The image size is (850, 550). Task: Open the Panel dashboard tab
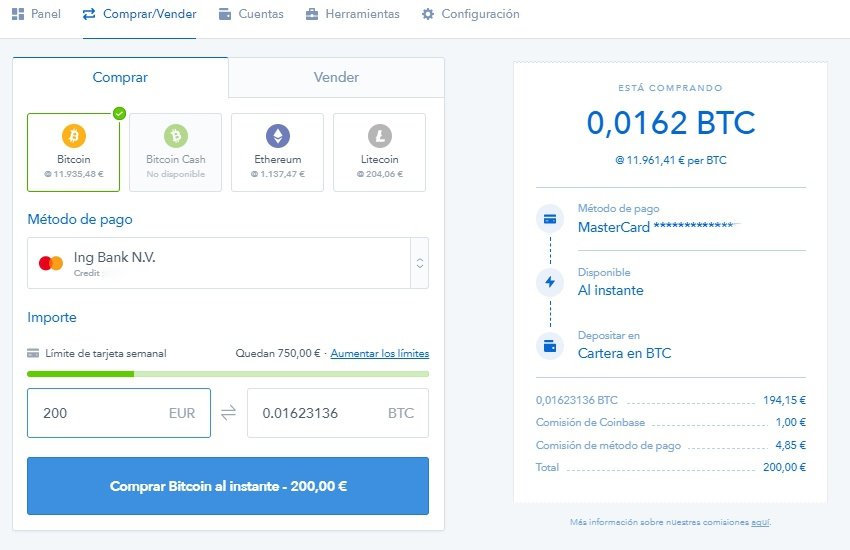(x=36, y=14)
